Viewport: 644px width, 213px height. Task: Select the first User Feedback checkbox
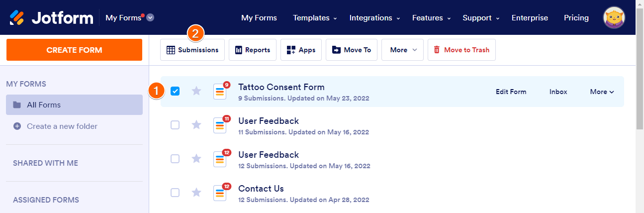(175, 125)
